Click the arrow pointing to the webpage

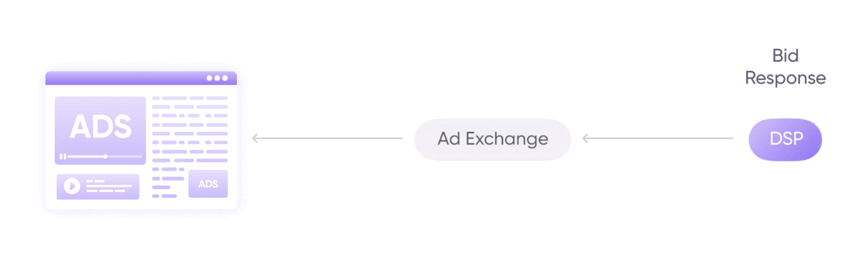coord(327,138)
